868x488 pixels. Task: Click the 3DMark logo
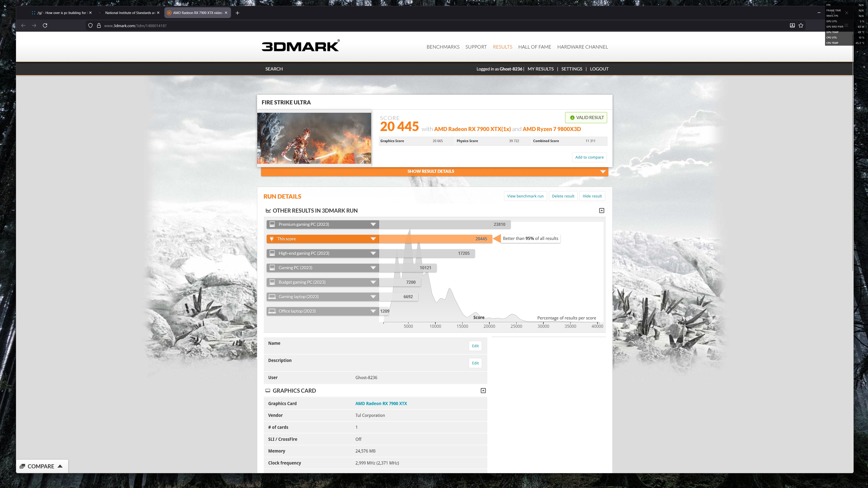point(301,46)
